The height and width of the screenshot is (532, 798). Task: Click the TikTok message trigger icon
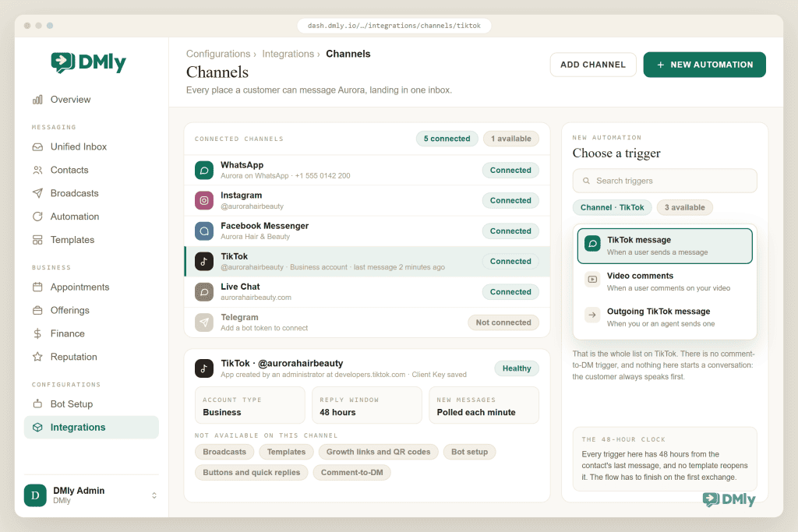point(592,244)
